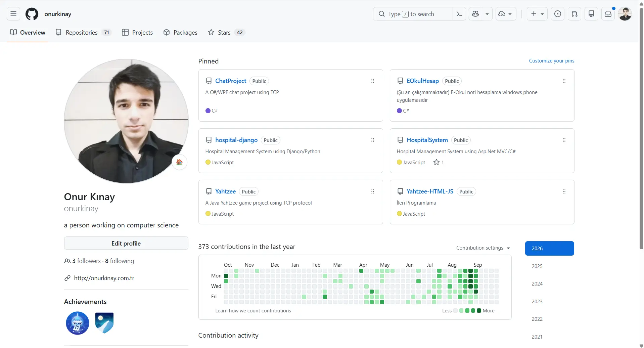644x348 pixels.
Task: Open the ChatProject repository link
Action: (x=231, y=81)
